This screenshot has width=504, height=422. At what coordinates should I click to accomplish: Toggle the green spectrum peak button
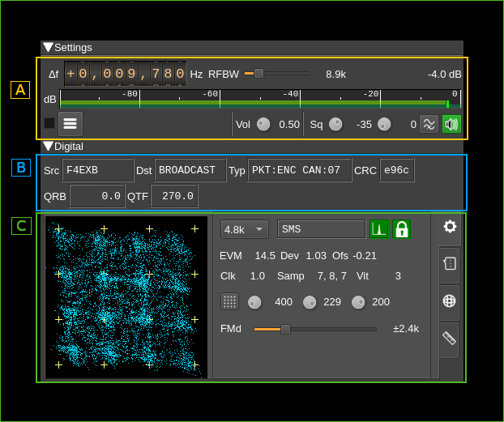[379, 229]
